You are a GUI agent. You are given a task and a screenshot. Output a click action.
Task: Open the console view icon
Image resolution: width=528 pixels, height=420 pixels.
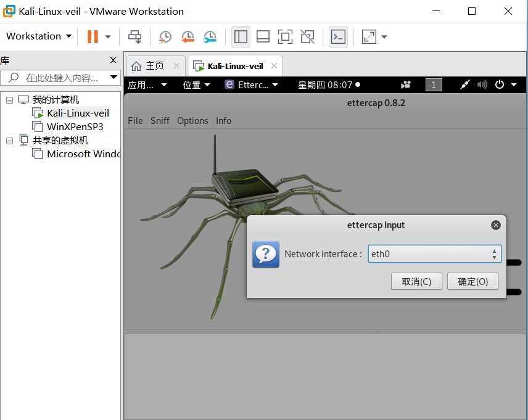tap(338, 36)
